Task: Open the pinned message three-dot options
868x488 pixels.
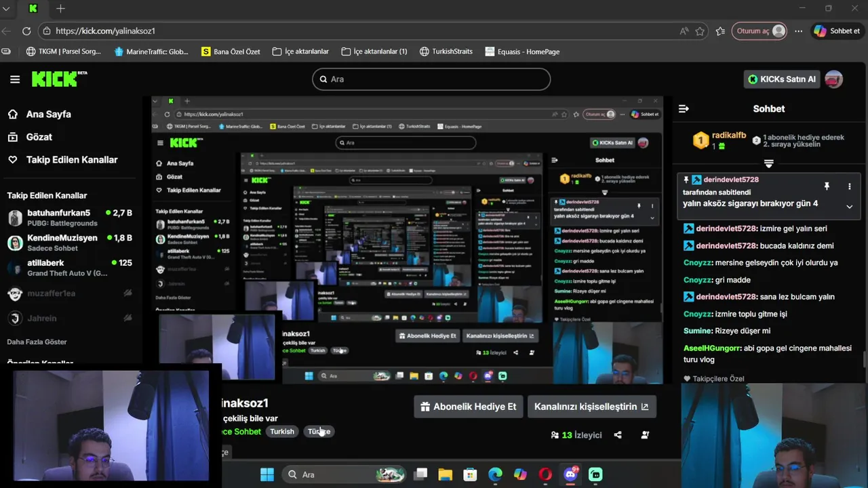Action: (849, 186)
